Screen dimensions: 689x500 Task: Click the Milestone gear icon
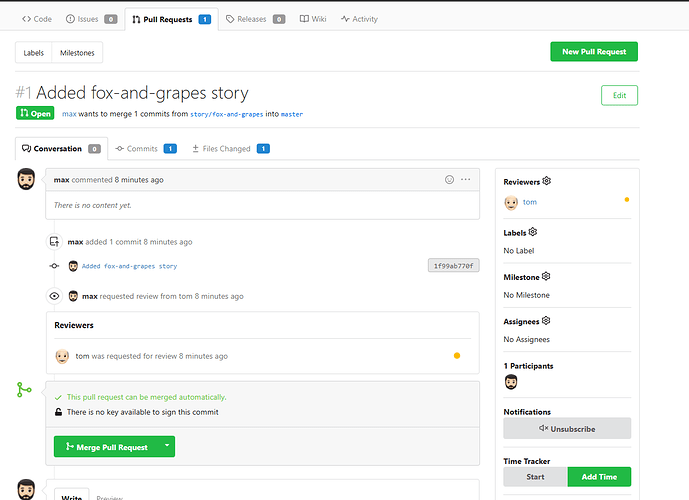[545, 276]
